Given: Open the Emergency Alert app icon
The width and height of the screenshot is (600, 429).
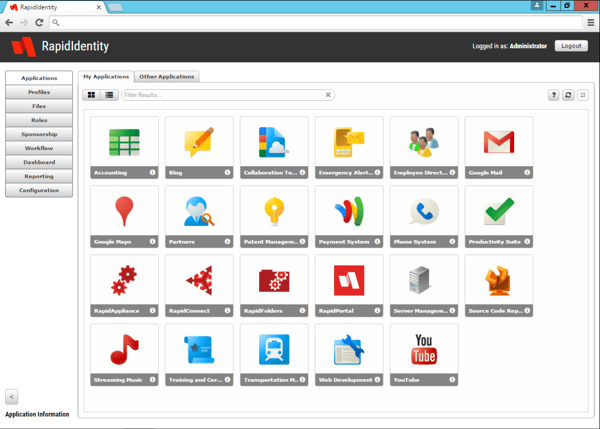Looking at the screenshot, I should point(349,142).
